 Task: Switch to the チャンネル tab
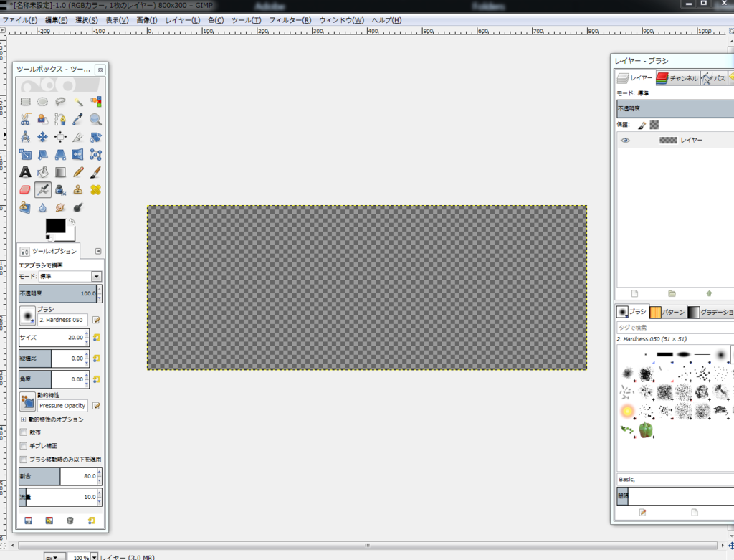[677, 78]
